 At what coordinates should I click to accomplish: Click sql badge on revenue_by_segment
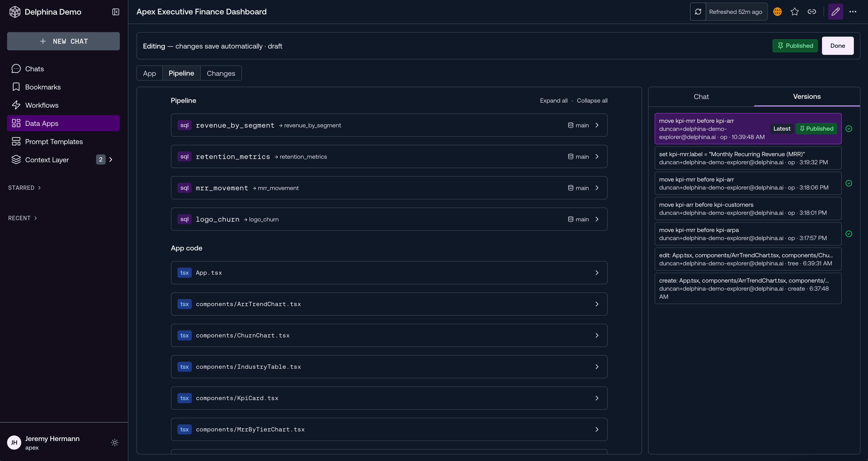coord(184,125)
